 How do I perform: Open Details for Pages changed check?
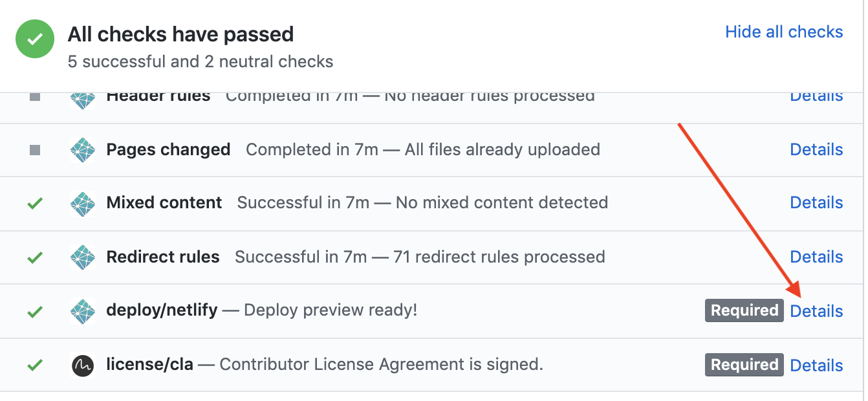pos(816,149)
